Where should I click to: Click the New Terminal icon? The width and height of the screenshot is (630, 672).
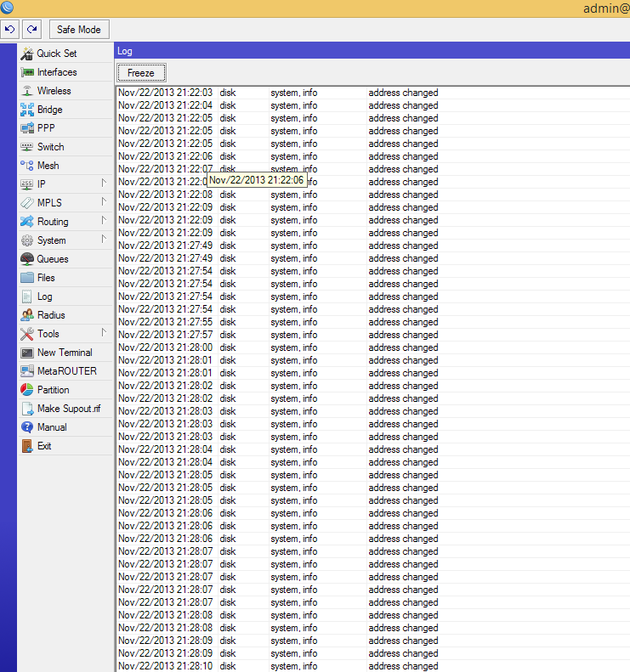coord(27,353)
